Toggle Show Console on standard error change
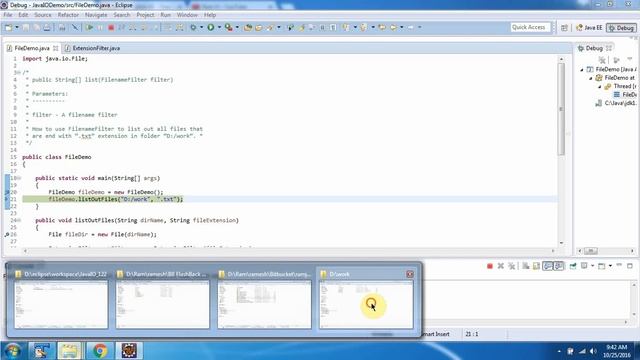This screenshot has width=640, height=360. click(x=558, y=266)
